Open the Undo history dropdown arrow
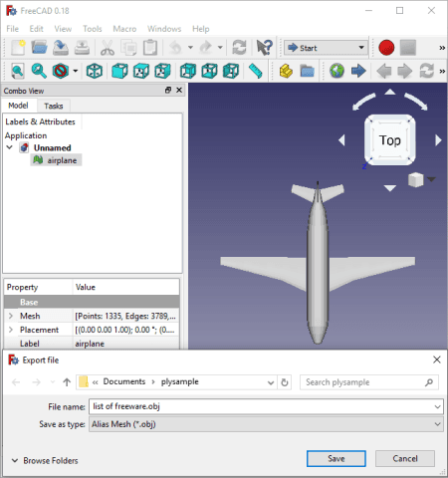This screenshot has height=478, width=448. point(190,48)
